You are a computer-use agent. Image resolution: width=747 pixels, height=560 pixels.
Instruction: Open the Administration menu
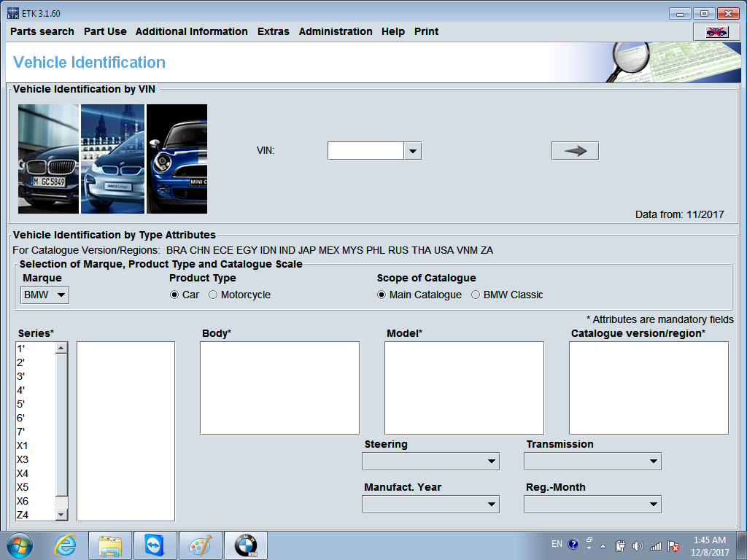click(x=336, y=31)
